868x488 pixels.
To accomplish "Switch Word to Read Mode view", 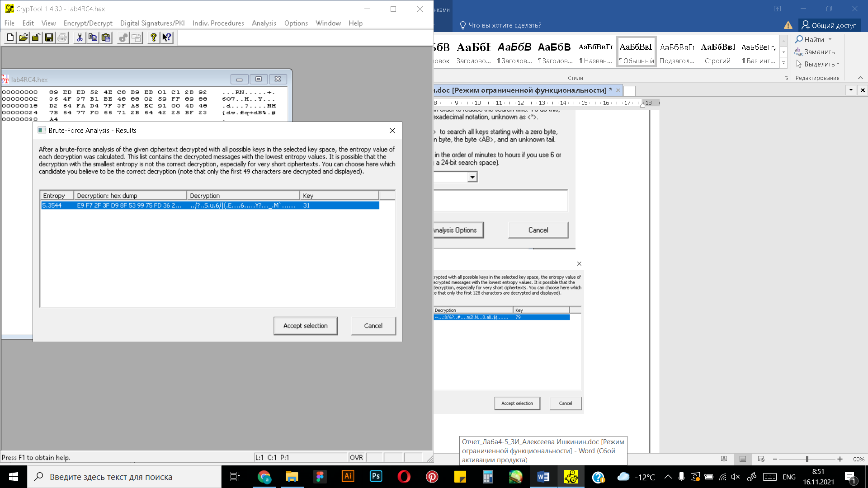I will [724, 459].
